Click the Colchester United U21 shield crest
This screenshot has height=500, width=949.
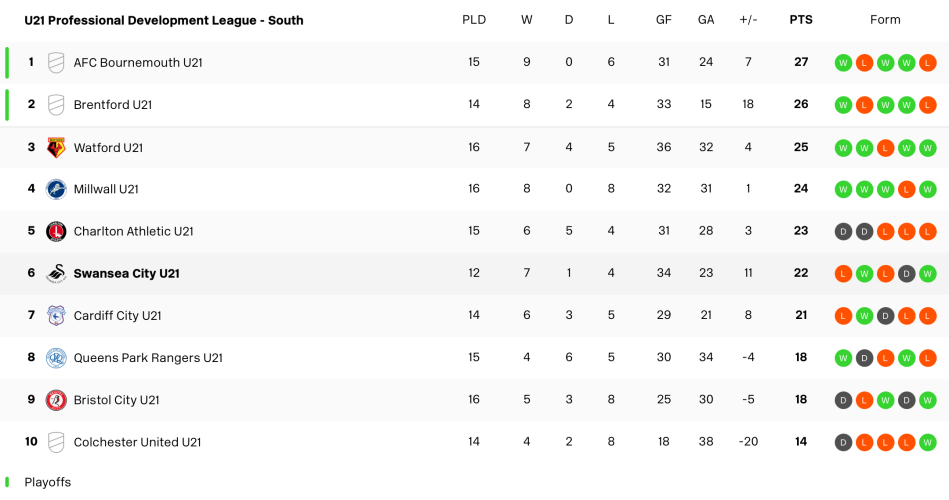point(56,442)
